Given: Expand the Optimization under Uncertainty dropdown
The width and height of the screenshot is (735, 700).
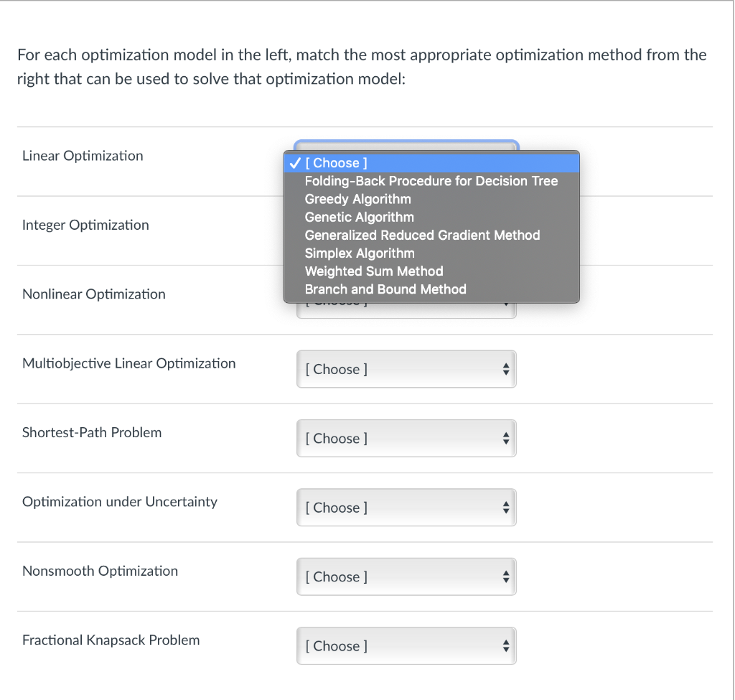Looking at the screenshot, I should click(406, 508).
